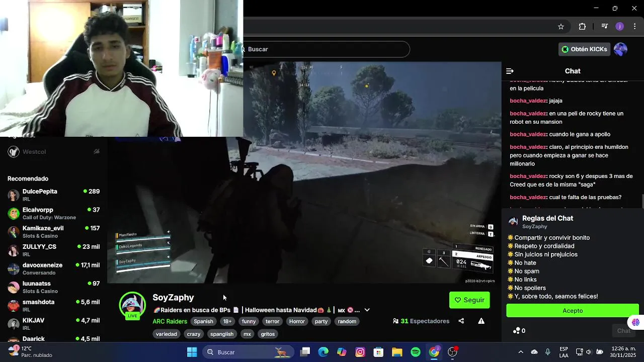Select the party tag
Screen dimensions: 644x362
click(321, 321)
